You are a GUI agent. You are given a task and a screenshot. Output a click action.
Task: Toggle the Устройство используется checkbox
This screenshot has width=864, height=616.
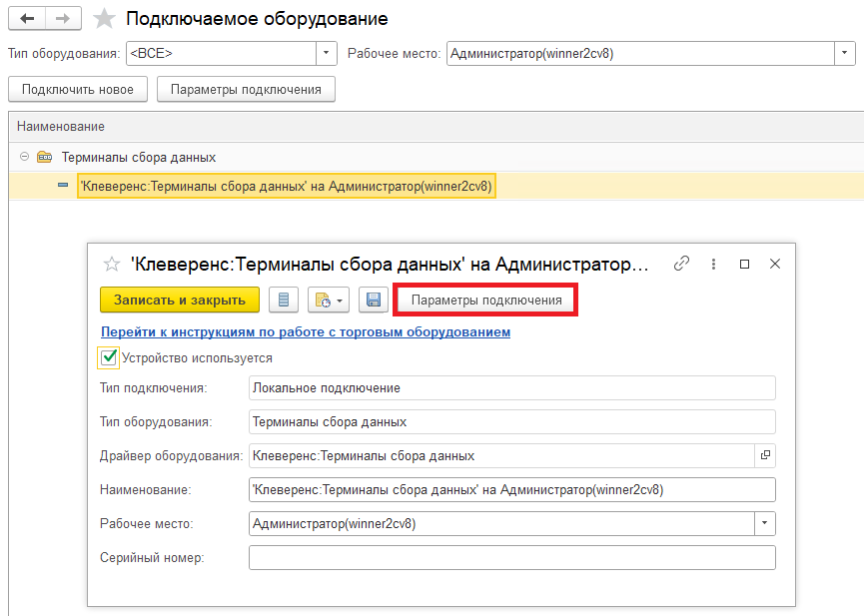(x=109, y=357)
